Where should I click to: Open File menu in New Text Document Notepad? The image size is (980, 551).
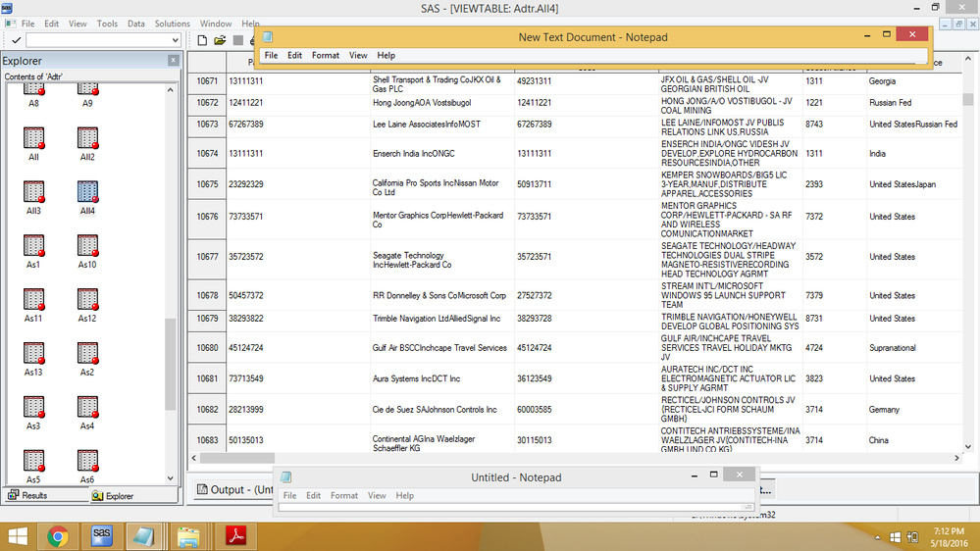coord(272,55)
